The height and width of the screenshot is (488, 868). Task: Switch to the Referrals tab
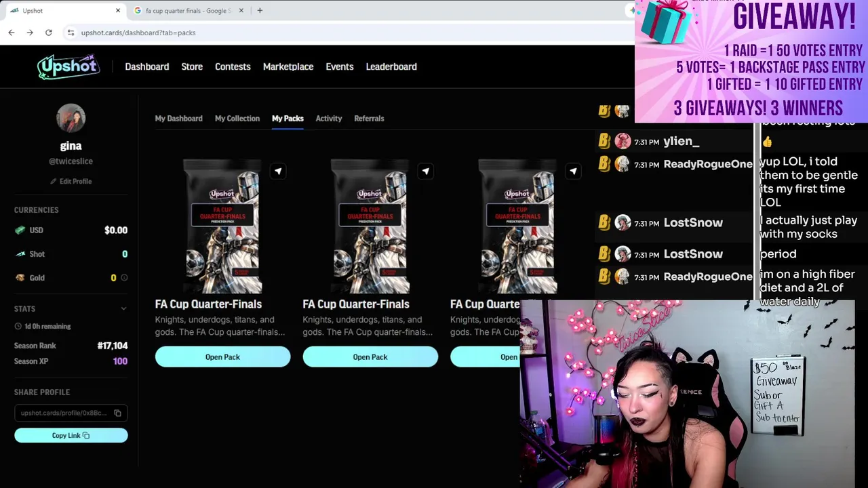coord(369,118)
